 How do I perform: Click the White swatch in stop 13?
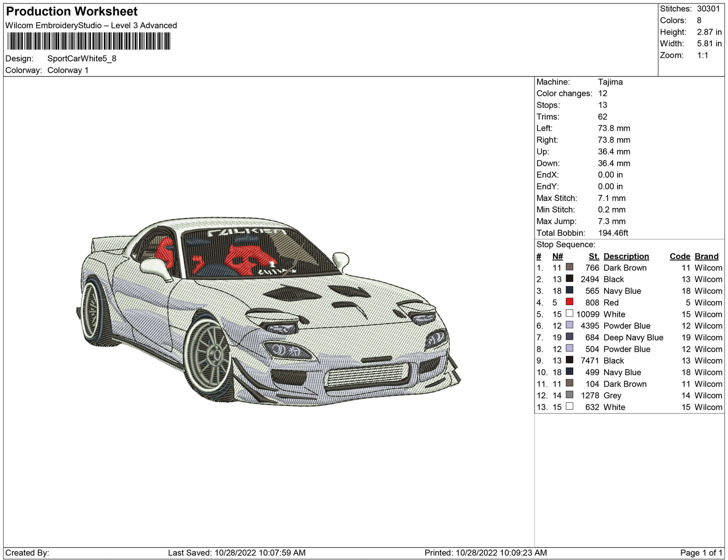tap(569, 407)
